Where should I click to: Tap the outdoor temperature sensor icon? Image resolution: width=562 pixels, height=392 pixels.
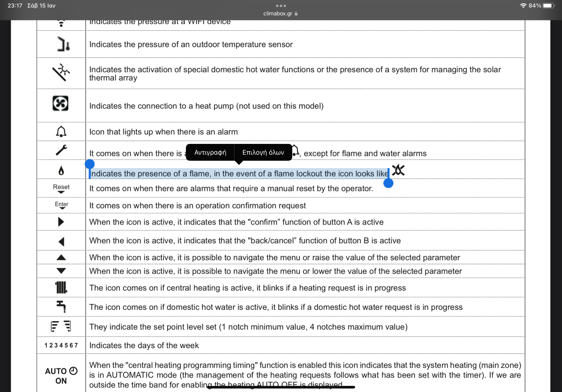[63, 44]
